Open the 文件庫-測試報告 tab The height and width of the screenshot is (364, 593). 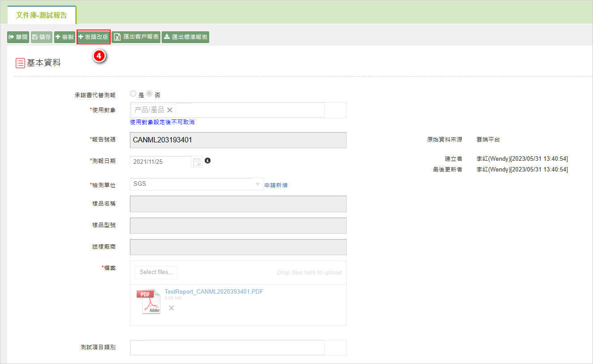[42, 15]
